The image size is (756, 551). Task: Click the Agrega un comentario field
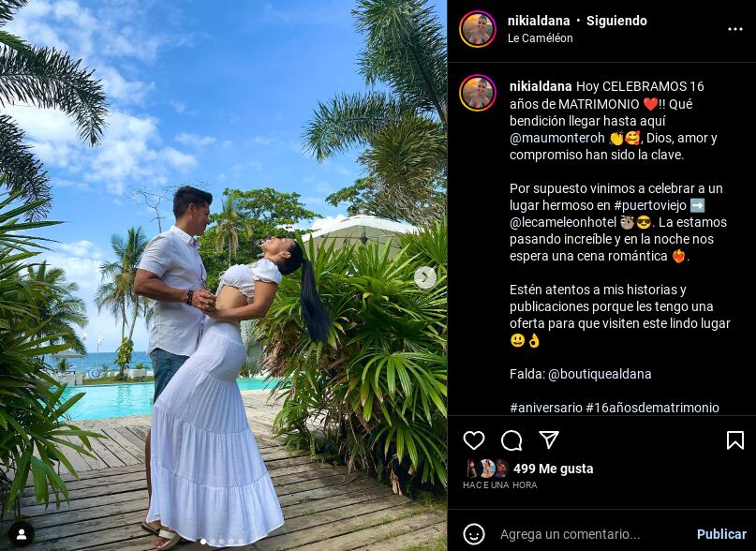click(x=571, y=534)
